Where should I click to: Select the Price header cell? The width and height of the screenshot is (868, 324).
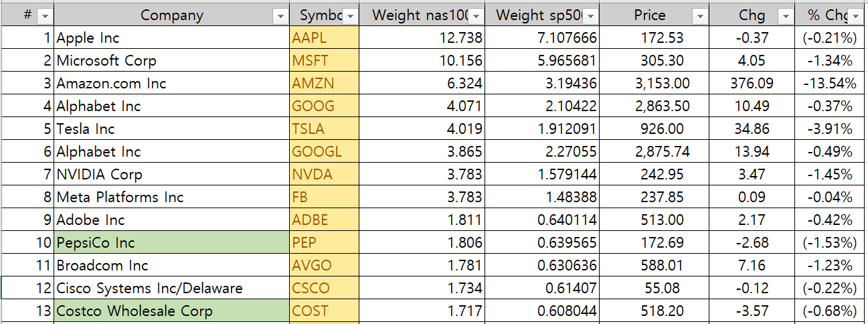pyautogui.click(x=655, y=15)
